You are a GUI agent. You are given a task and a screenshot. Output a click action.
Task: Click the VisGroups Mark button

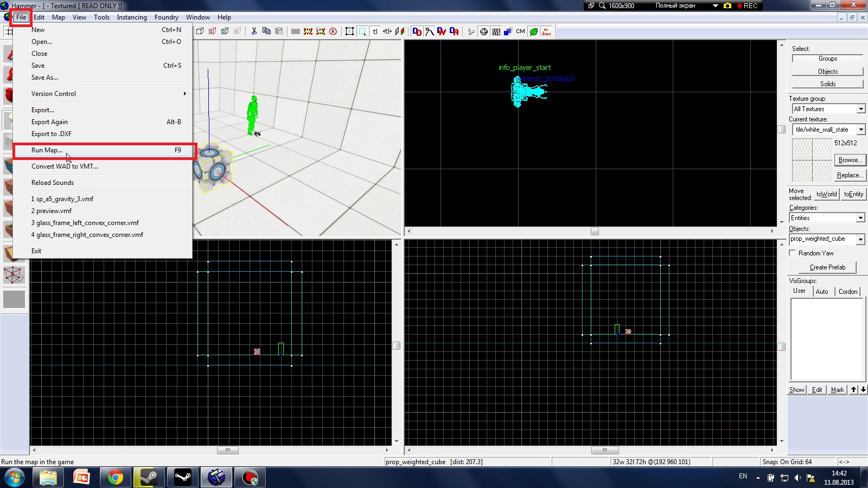click(x=838, y=390)
